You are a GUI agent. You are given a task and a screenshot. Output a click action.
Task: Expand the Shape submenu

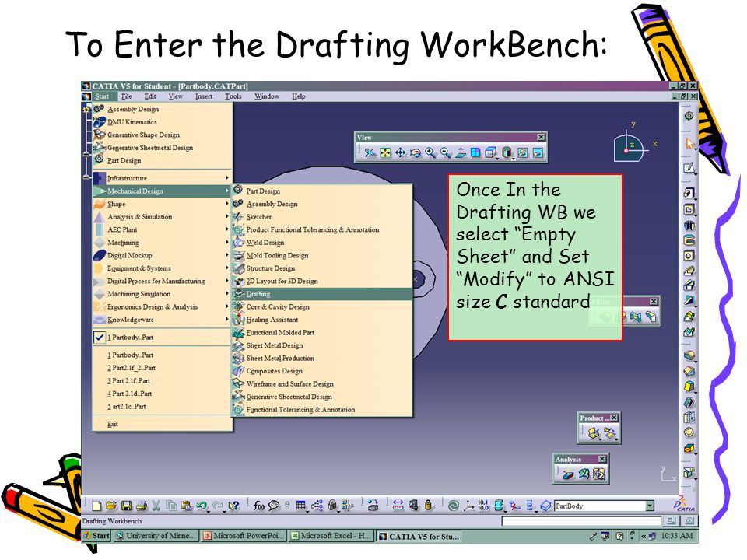pos(162,204)
